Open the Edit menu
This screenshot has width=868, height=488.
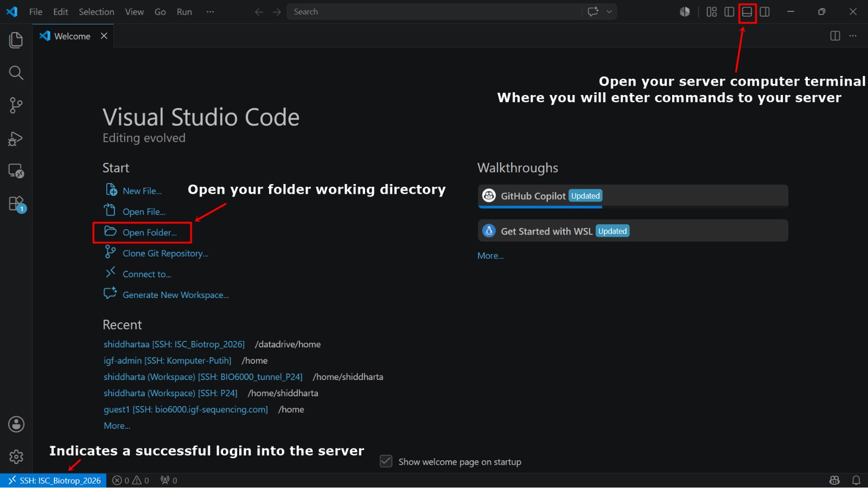pyautogui.click(x=61, y=11)
